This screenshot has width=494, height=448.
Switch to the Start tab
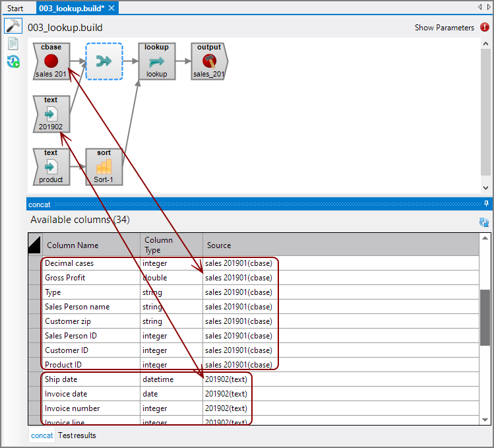click(15, 9)
